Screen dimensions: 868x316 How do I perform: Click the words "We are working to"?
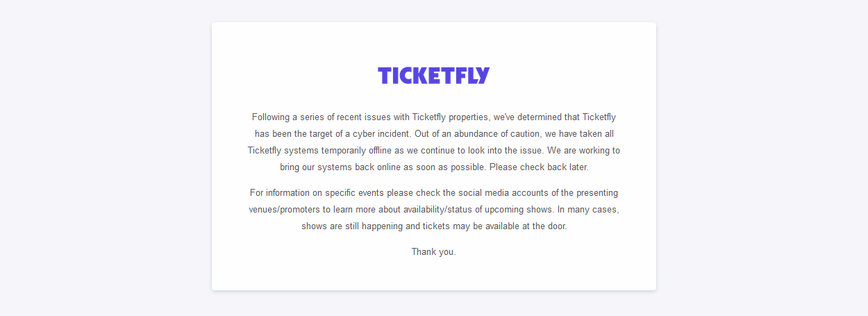pos(584,150)
